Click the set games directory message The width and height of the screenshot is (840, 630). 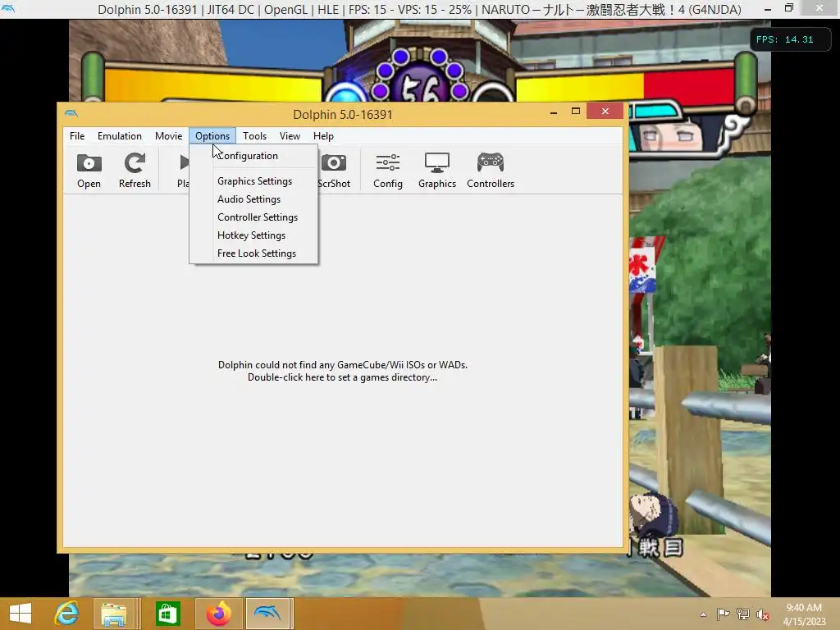coord(342,371)
